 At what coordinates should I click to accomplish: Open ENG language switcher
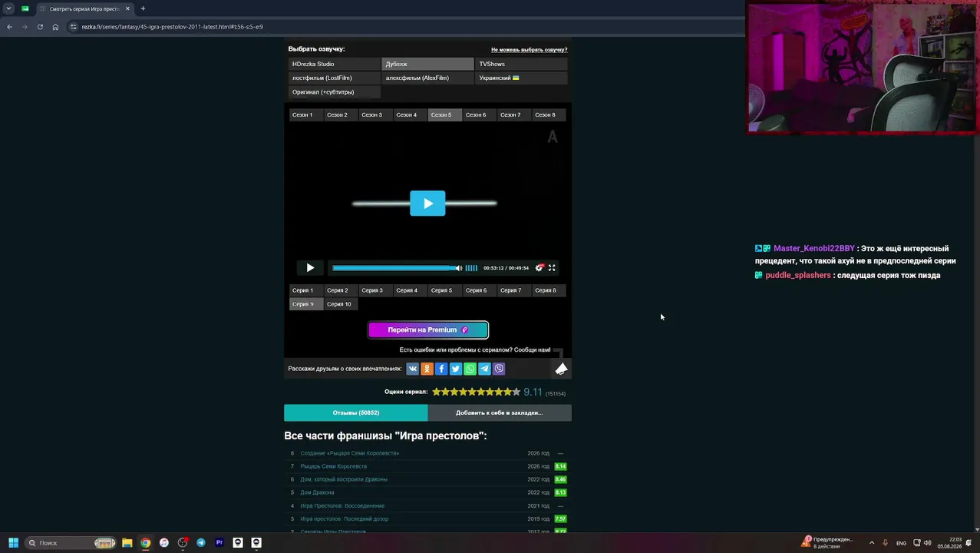point(901,543)
